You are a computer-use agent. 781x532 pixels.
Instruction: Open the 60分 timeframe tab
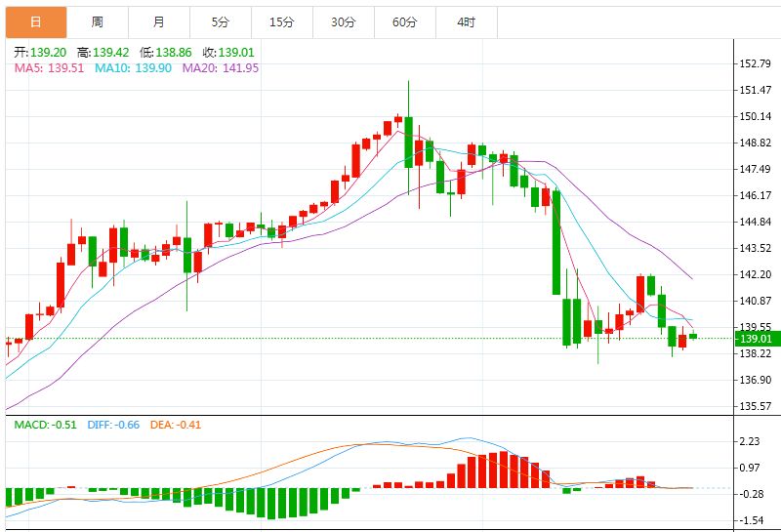tap(405, 22)
